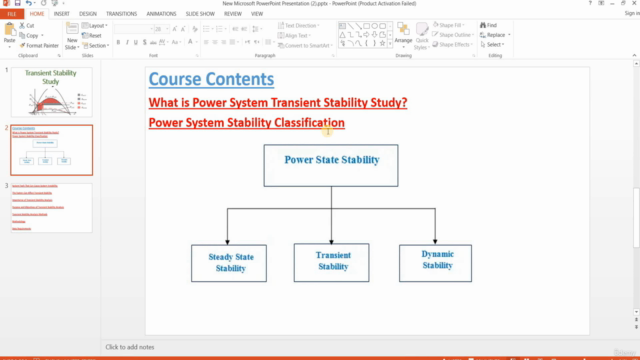Select the Format Painter tool
Screen dimensions: 640x360
pos(39,45)
